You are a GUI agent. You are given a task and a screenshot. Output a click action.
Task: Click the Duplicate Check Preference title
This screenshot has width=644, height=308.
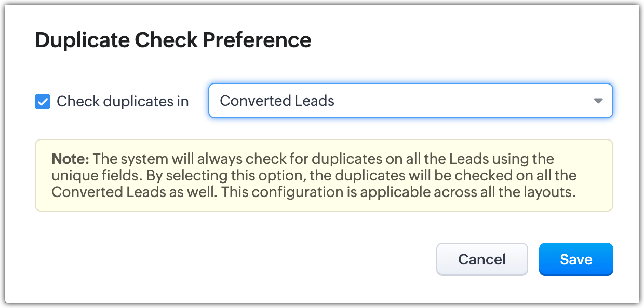click(173, 40)
